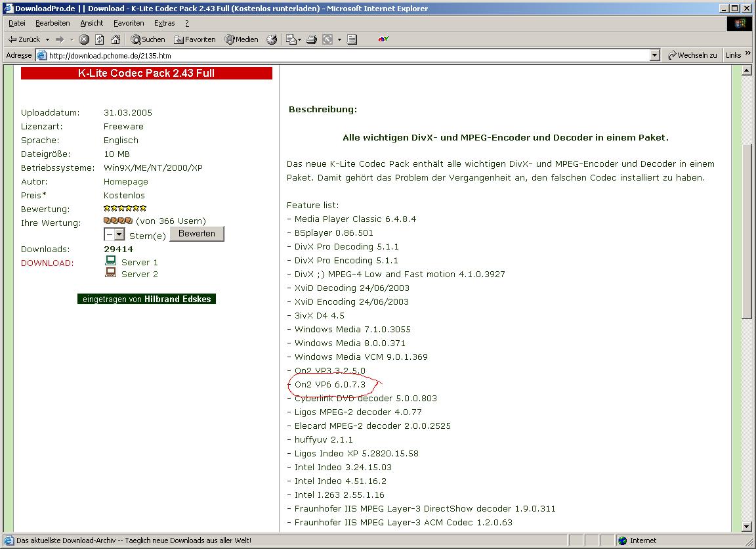Click the page scrollbar down arrow

click(x=747, y=527)
